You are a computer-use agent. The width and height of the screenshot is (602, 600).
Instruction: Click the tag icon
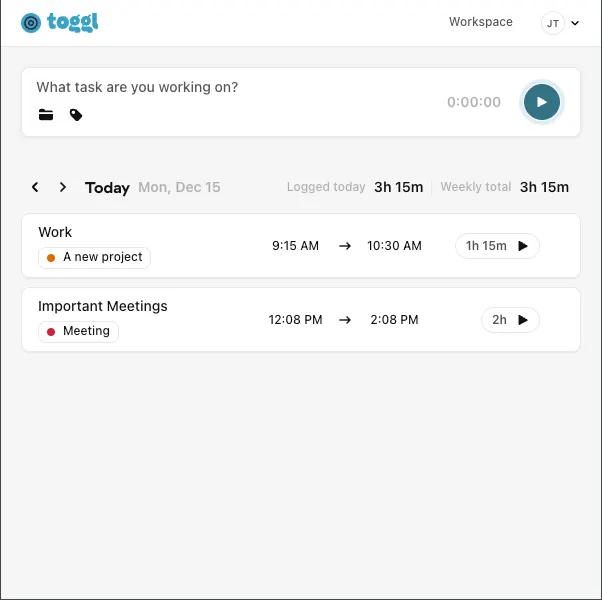tap(76, 115)
